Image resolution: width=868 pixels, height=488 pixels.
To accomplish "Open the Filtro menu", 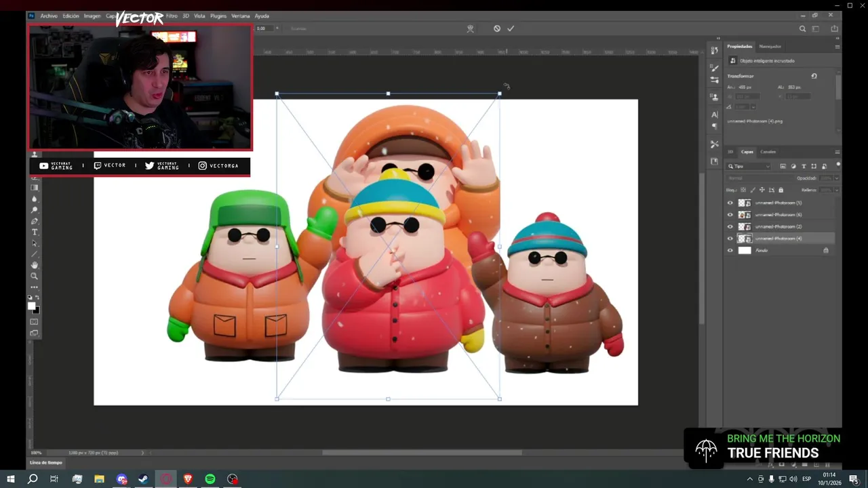I will (x=172, y=16).
